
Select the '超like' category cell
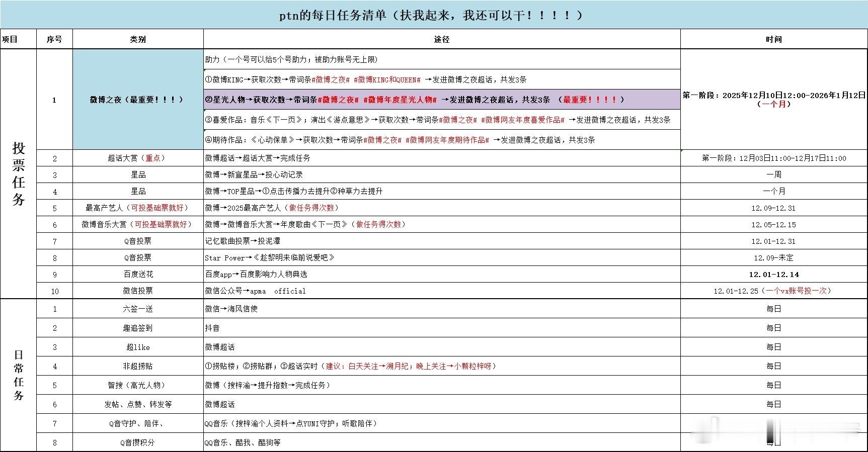[138, 347]
